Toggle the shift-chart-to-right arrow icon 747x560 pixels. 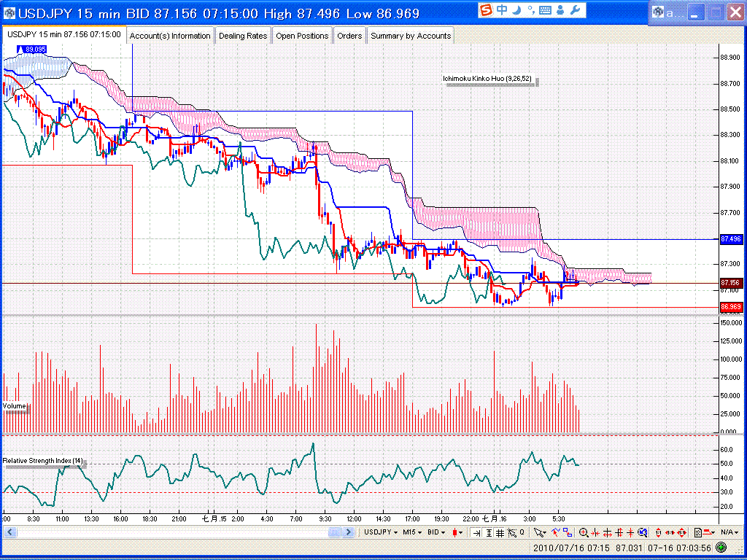pyautogui.click(x=476, y=532)
